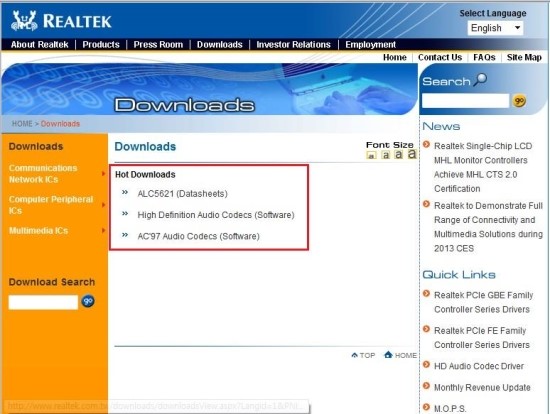The width and height of the screenshot is (550, 414).
Task: Open the AC'97 Audio Codecs (Software) link
Action: 199,236
